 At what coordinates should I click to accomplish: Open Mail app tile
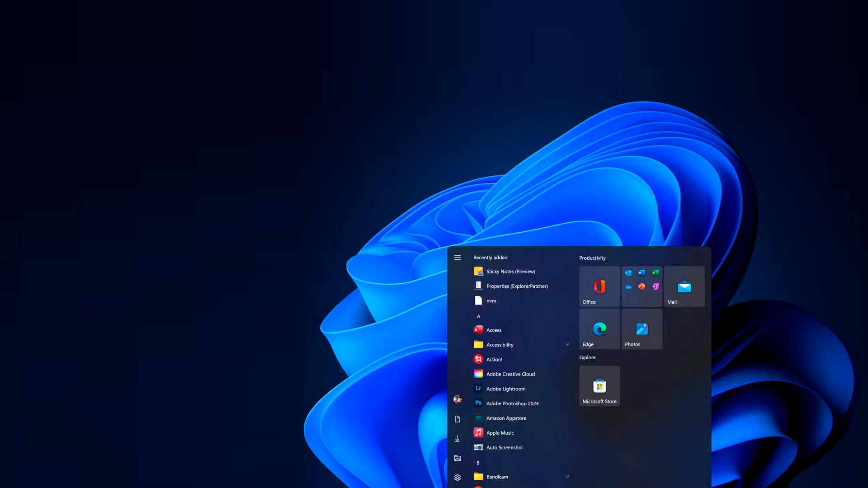pyautogui.click(x=684, y=286)
